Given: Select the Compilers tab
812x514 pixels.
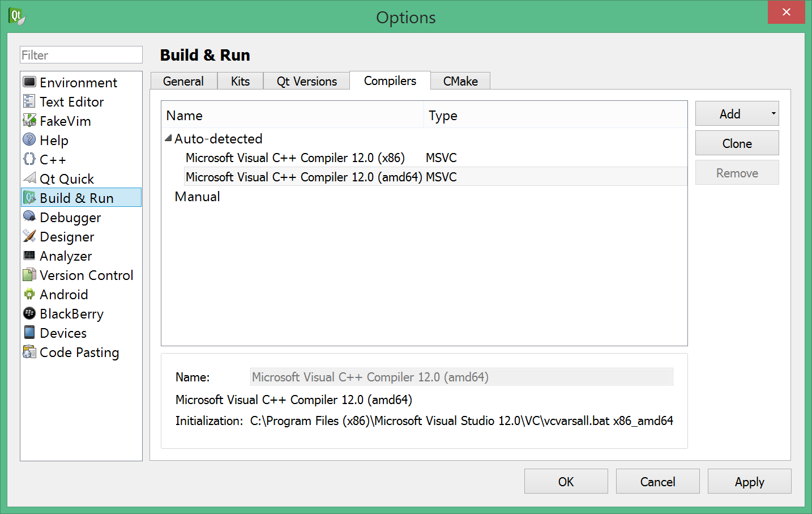Looking at the screenshot, I should coord(390,80).
